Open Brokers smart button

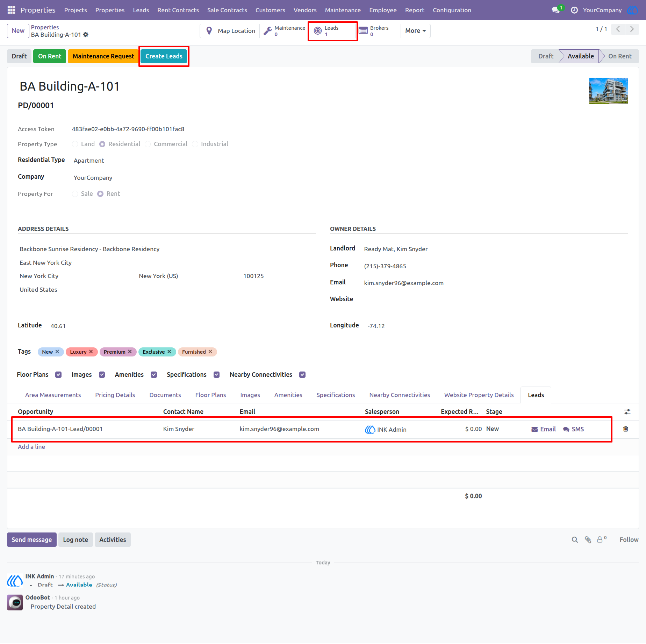379,31
